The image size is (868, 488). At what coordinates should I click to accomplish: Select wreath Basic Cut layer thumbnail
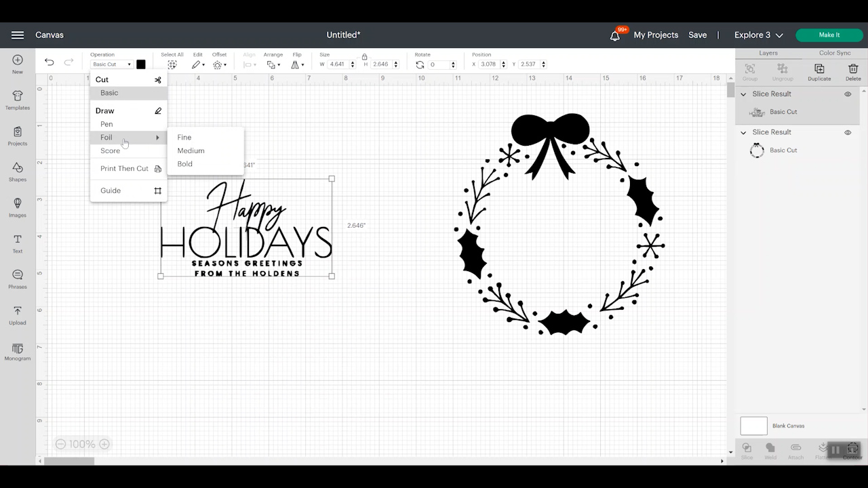(757, 150)
